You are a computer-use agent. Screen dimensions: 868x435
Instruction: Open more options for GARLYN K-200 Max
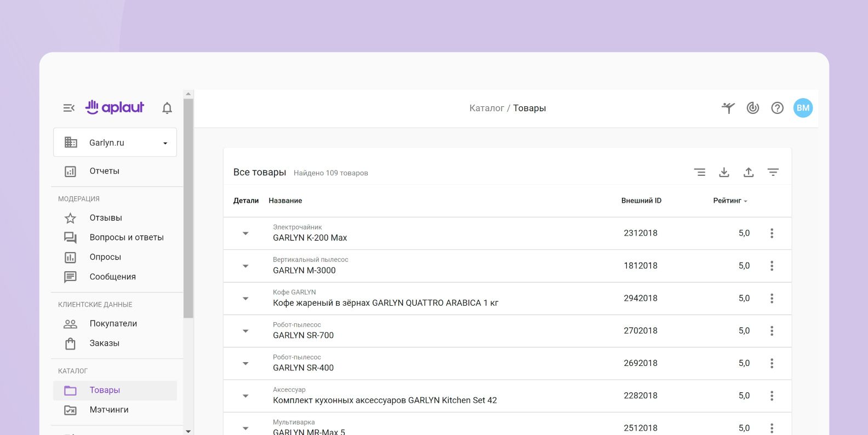click(772, 233)
